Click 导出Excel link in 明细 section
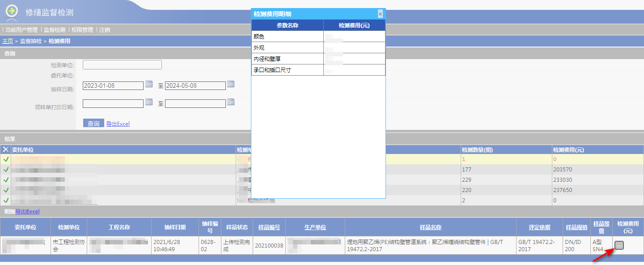 (27, 212)
